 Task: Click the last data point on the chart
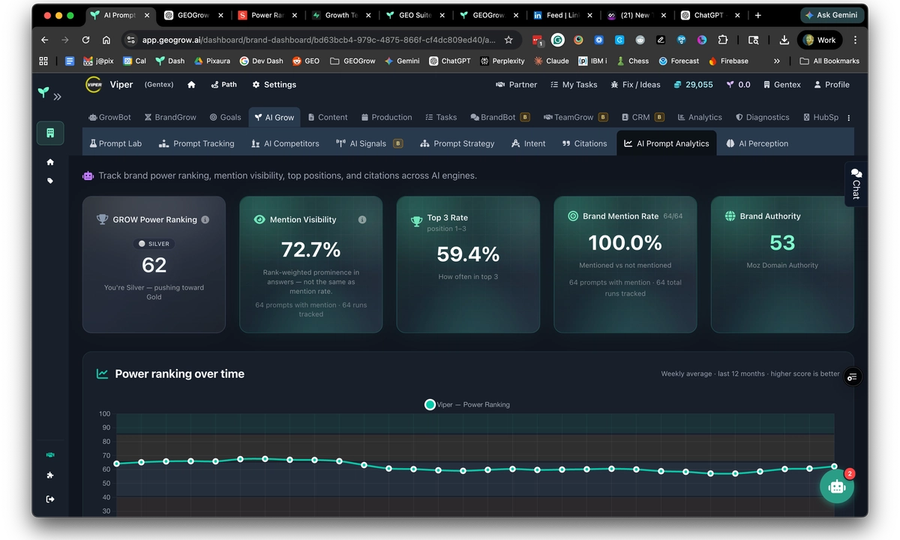834,466
